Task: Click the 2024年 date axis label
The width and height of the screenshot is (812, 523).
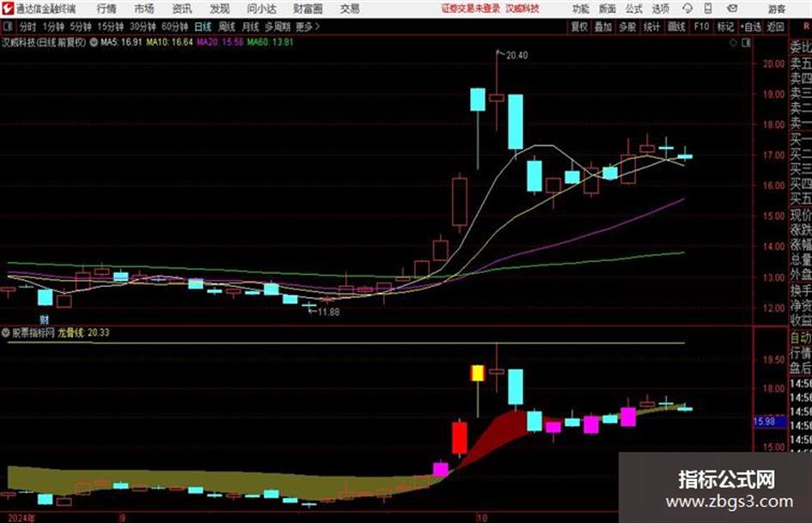Action: pos(21,518)
